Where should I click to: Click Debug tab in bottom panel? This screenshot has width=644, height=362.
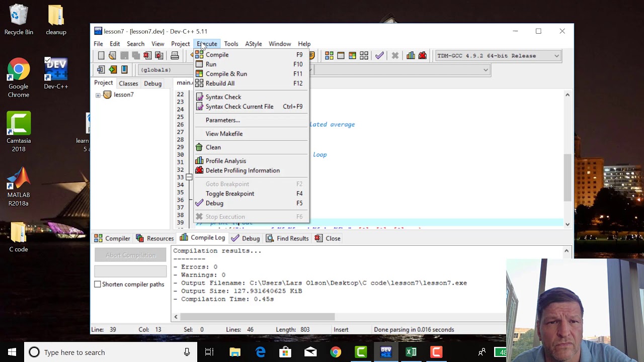[246, 238]
